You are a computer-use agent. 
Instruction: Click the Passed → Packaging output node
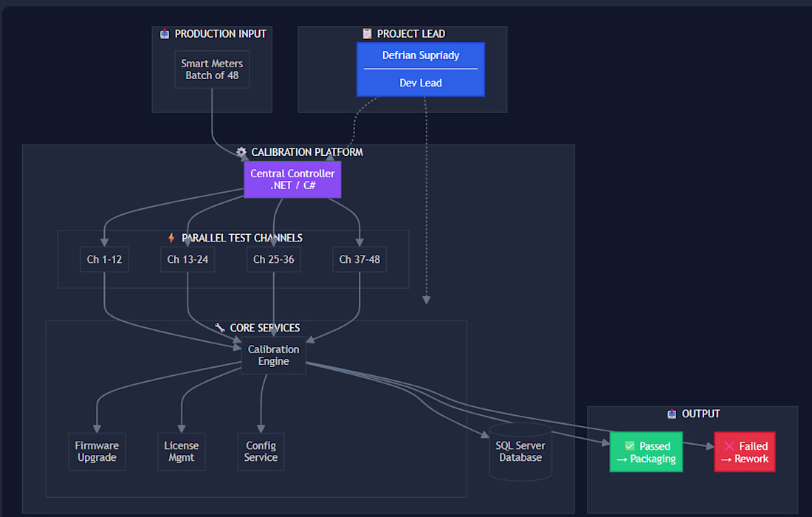tap(647, 452)
